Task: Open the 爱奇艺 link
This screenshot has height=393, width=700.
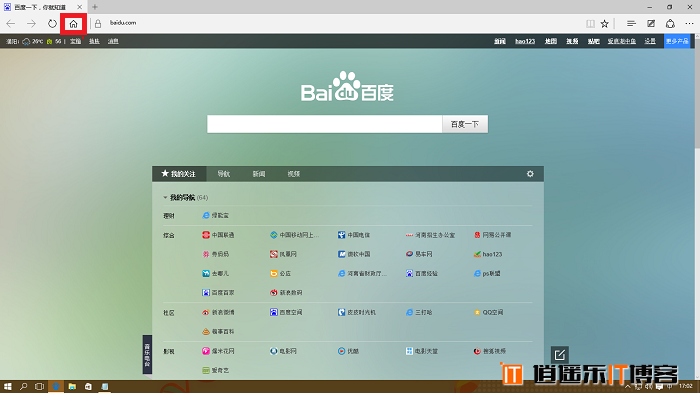Action: click(216, 370)
